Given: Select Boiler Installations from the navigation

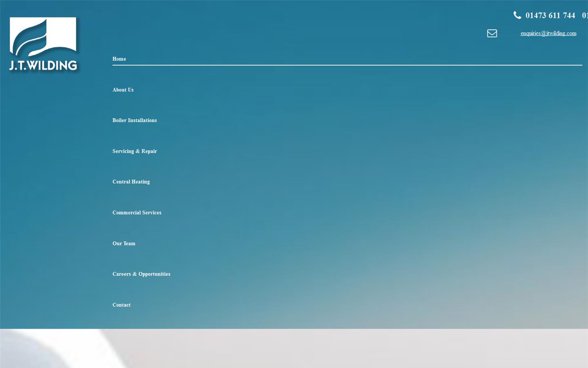Looking at the screenshot, I should 135,120.
